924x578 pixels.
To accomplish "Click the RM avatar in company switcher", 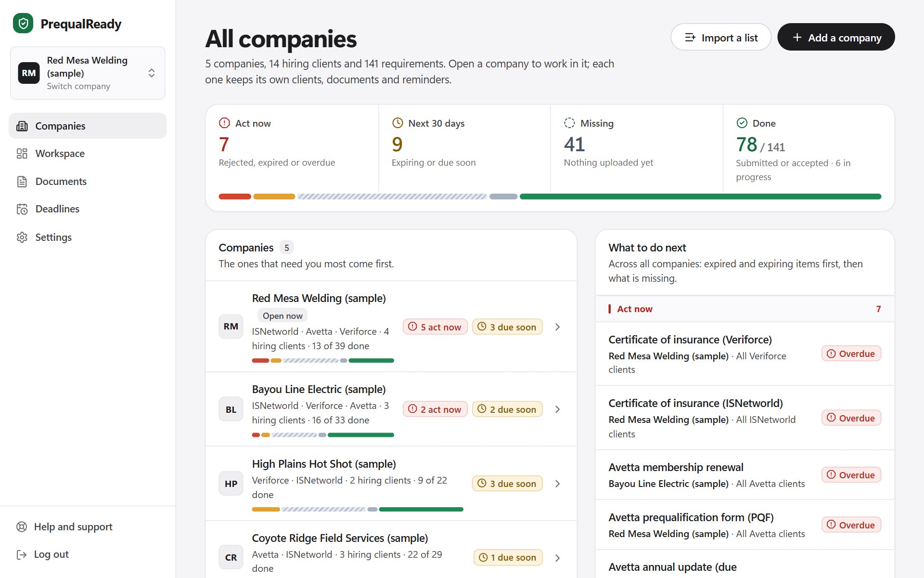I will pyautogui.click(x=29, y=73).
